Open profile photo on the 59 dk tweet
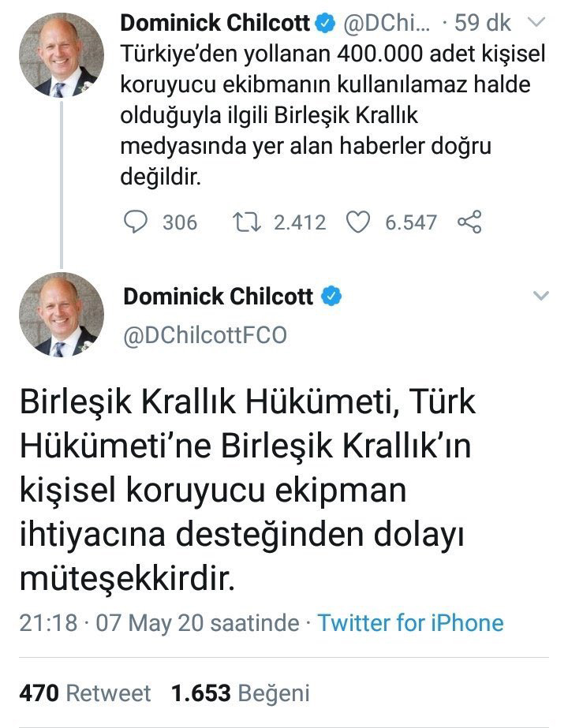The image size is (568, 728). pos(62,54)
